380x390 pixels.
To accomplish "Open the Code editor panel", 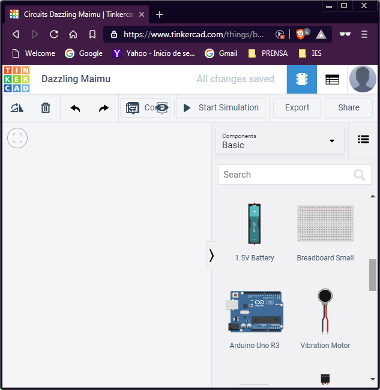I will coord(139,108).
